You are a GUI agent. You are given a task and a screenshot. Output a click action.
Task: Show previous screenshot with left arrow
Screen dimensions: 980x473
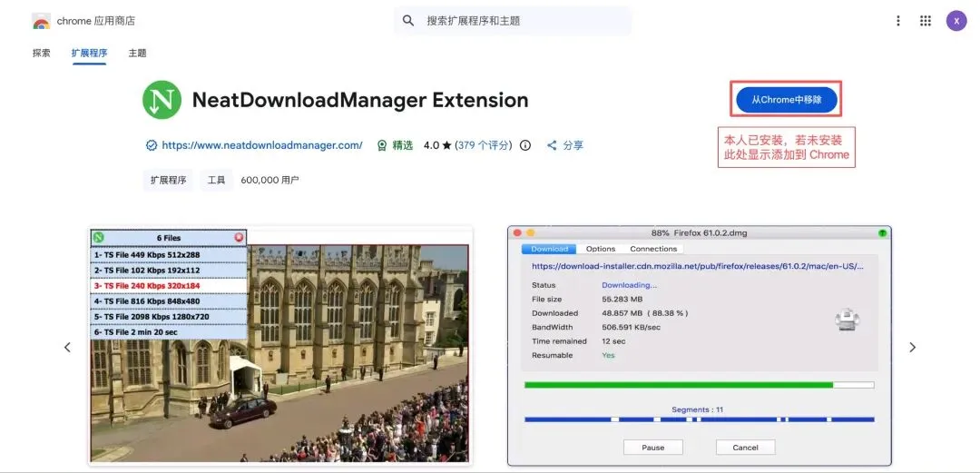click(67, 347)
